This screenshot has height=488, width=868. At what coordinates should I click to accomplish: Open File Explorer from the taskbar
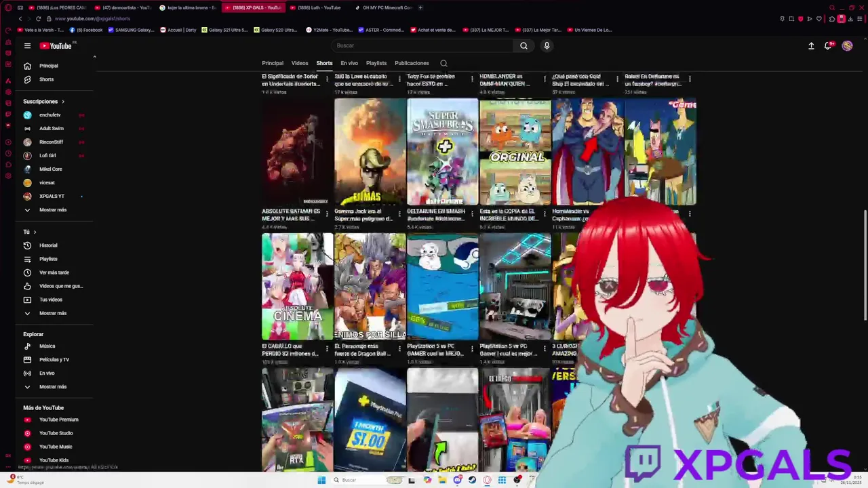tap(442, 480)
